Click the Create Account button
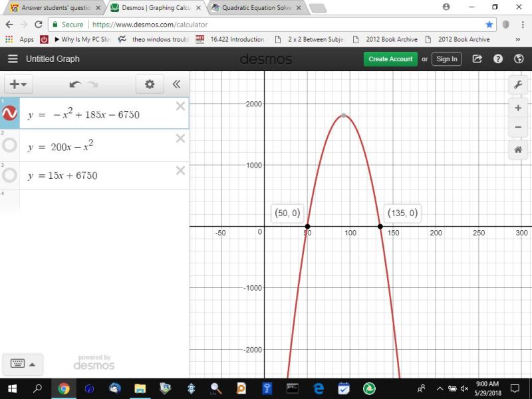This screenshot has width=532, height=399. coord(390,59)
